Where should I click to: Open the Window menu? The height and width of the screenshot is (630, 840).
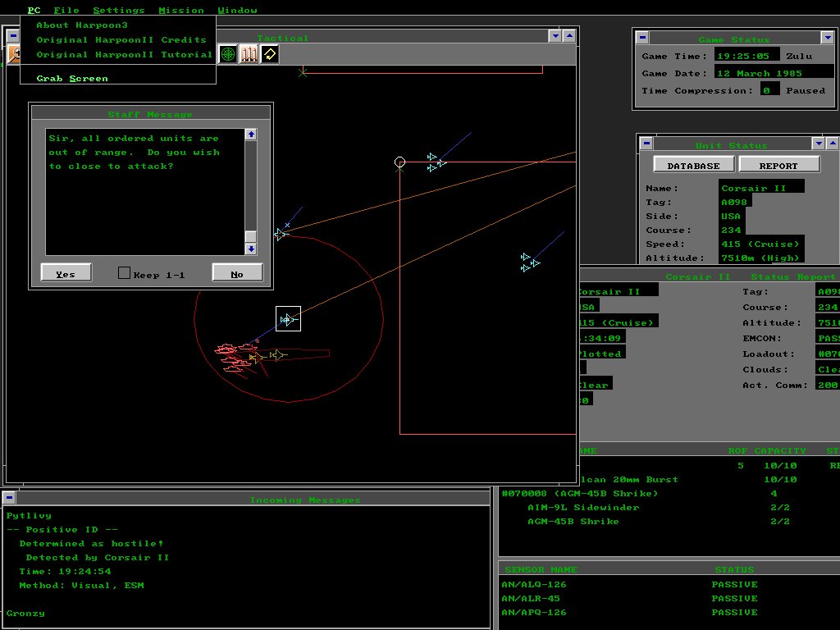click(237, 10)
